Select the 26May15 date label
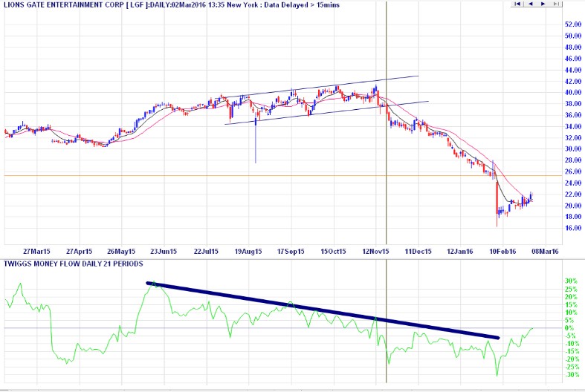 (121, 252)
